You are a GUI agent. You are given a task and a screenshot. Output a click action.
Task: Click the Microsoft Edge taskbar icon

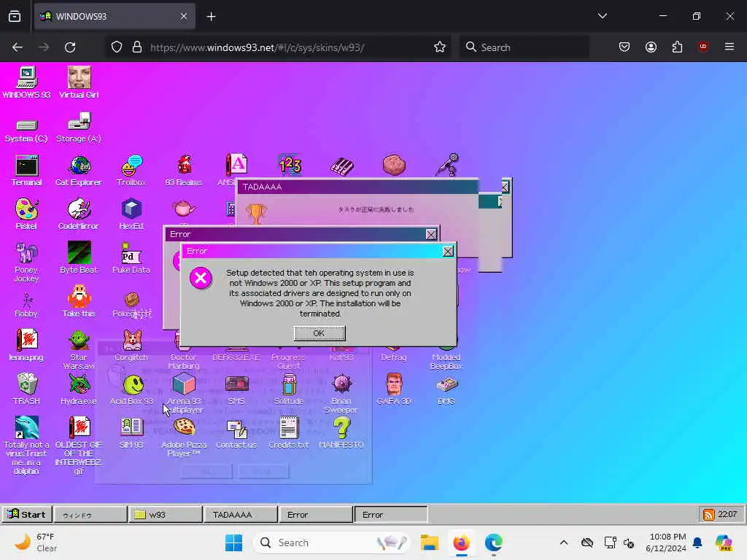tap(494, 542)
